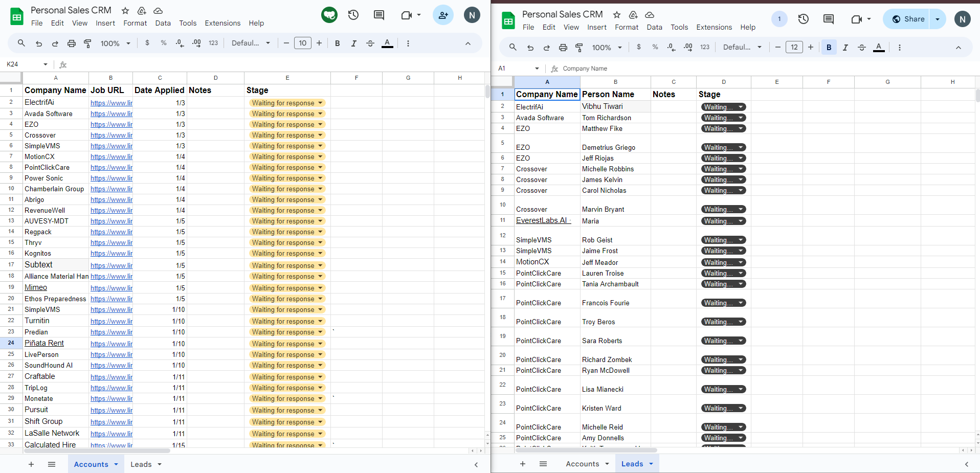Viewport: 980px width, 473px height.
Task: Toggle strikethrough in the right window toolbar
Action: pos(862,48)
